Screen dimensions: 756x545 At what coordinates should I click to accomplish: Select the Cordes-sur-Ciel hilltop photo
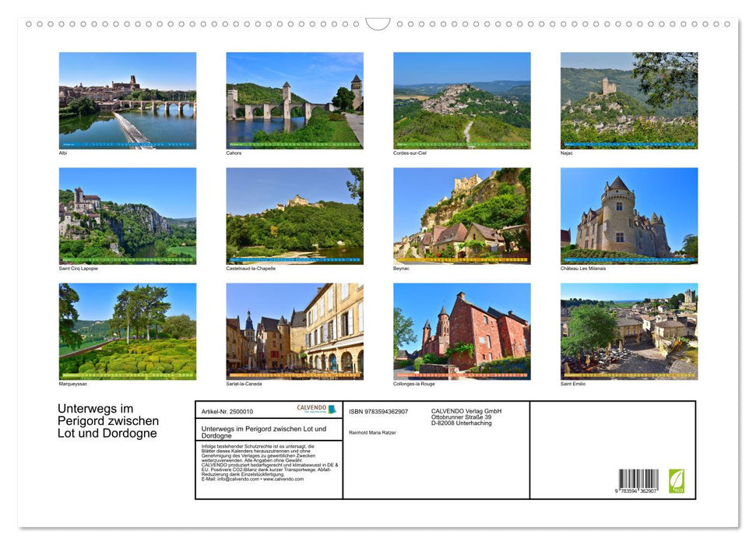click(462, 100)
